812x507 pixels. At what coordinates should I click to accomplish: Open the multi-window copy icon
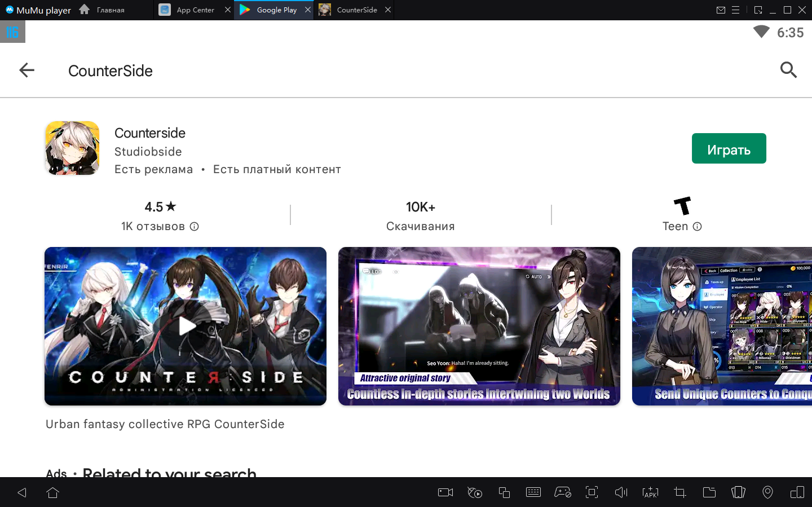pyautogui.click(x=504, y=492)
